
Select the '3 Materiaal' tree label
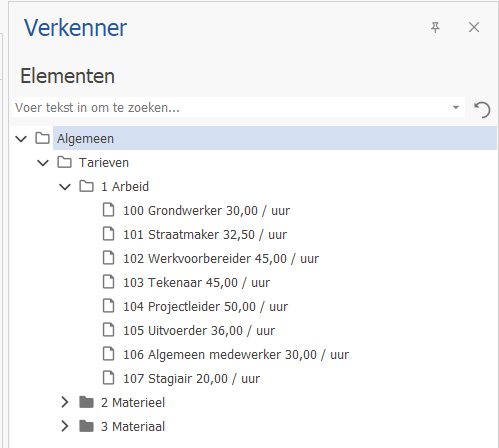133,426
